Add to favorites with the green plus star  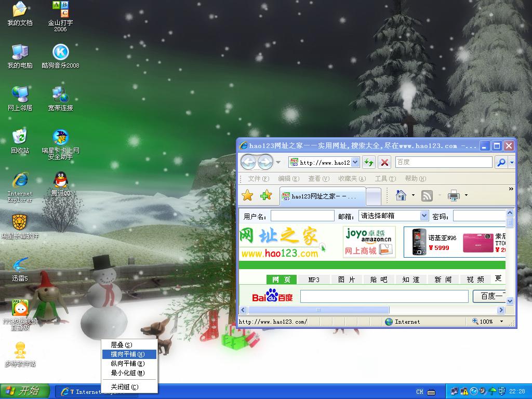265,195
